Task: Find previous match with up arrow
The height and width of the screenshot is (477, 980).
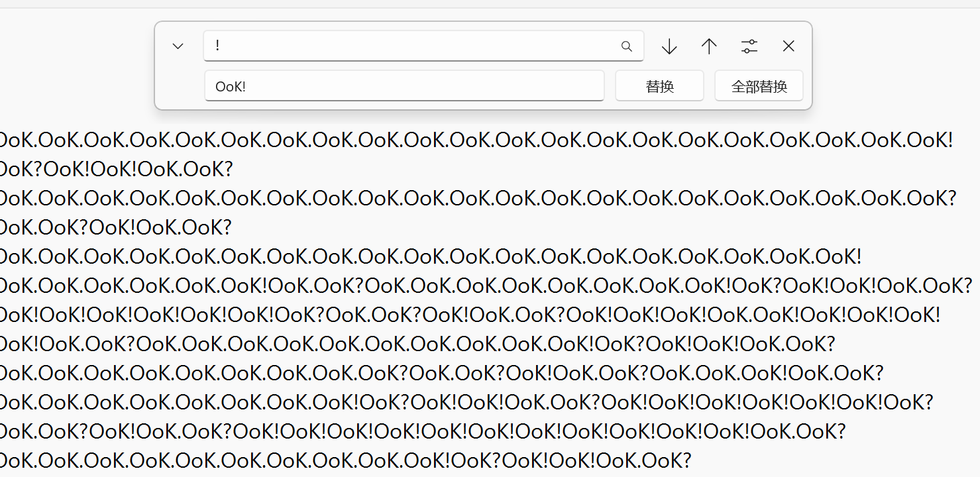Action: point(709,46)
